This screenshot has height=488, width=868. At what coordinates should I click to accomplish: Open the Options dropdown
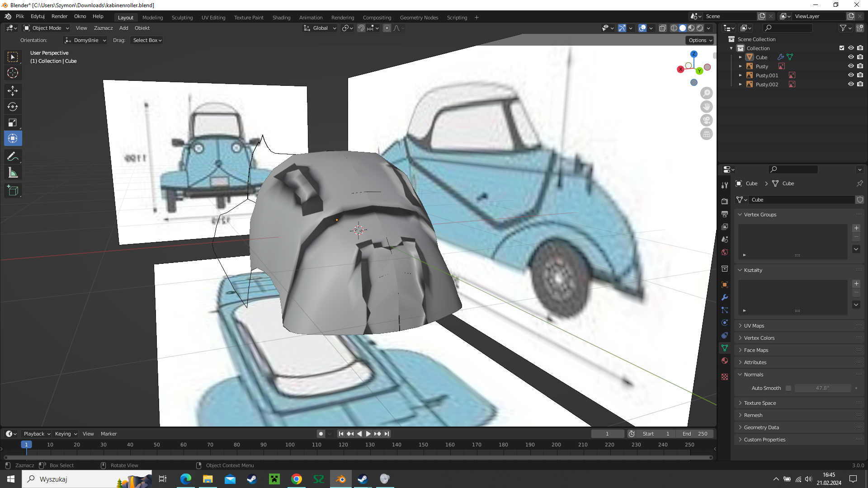(x=700, y=40)
